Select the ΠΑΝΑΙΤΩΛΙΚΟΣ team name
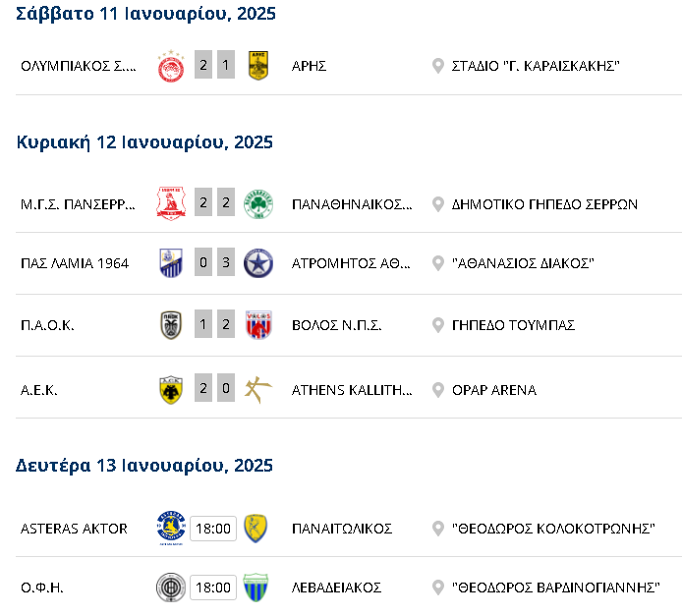The width and height of the screenshot is (682, 616). 342,529
